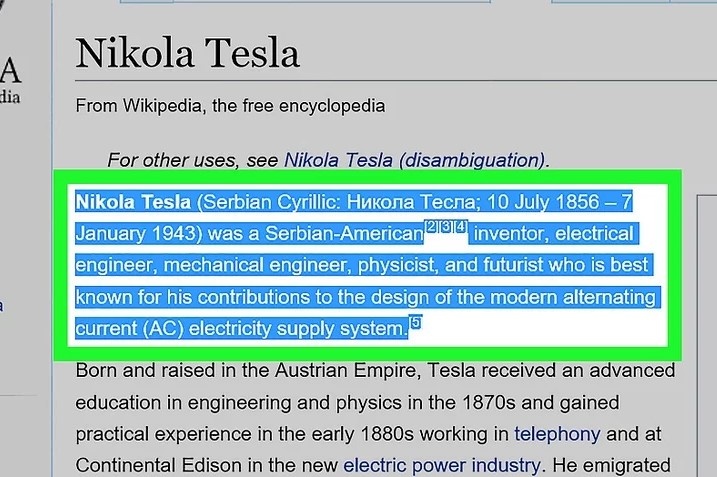Jump to citation number 4
Screen dimensions: 717x477
pyautogui.click(x=460, y=227)
